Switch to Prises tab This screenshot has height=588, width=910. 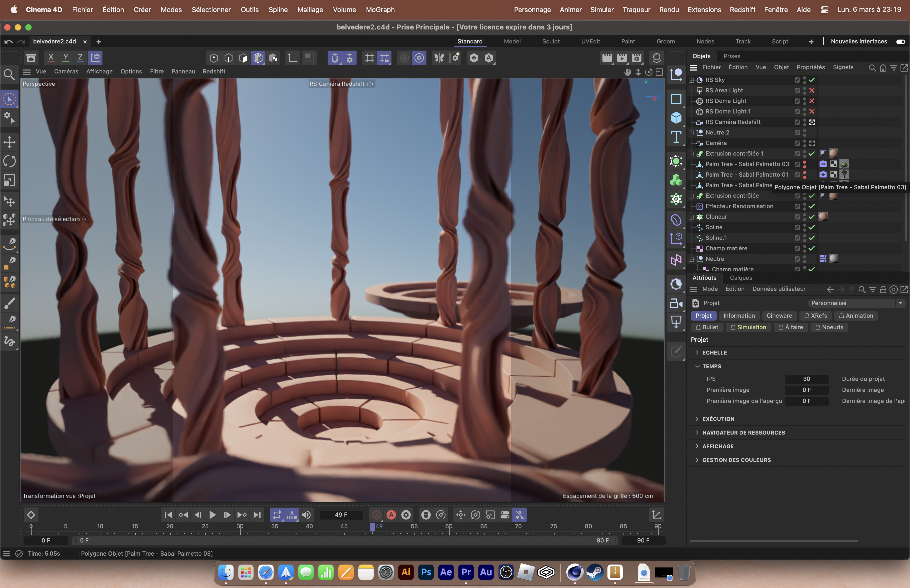[732, 56]
